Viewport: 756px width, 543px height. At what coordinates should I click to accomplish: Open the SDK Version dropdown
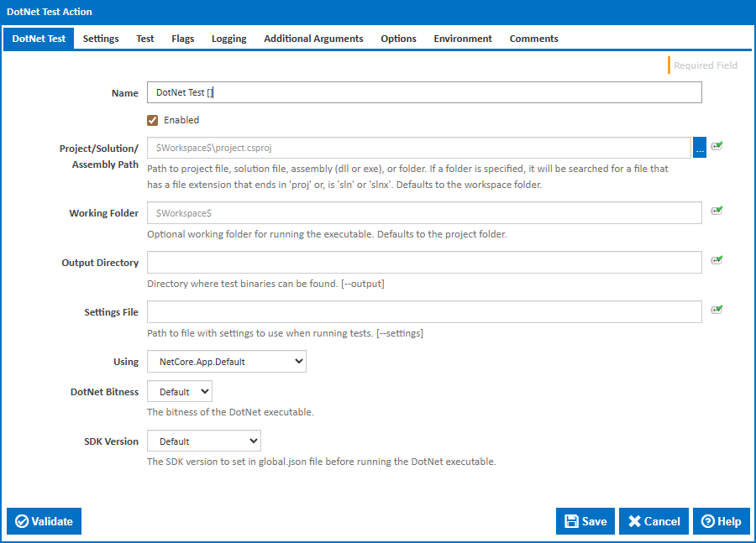coord(203,441)
